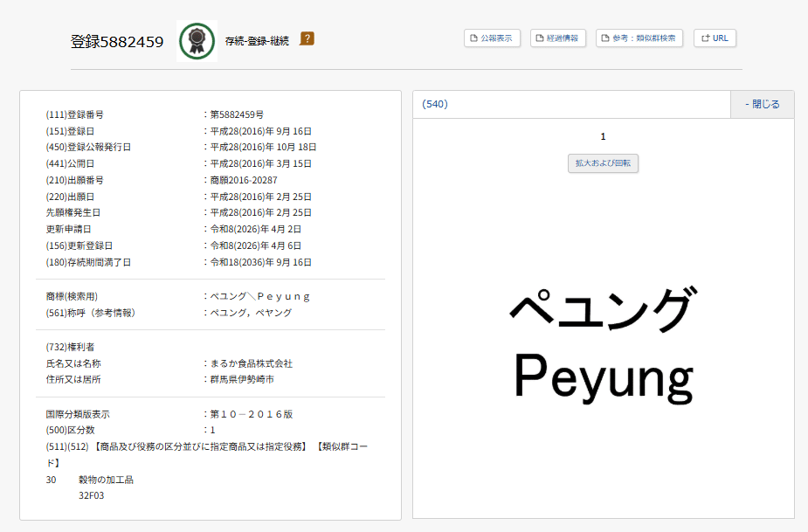Viewport: 808px width, 532px height.
Task: Select classification edition 第１０－２０１６版
Action: pos(252,414)
